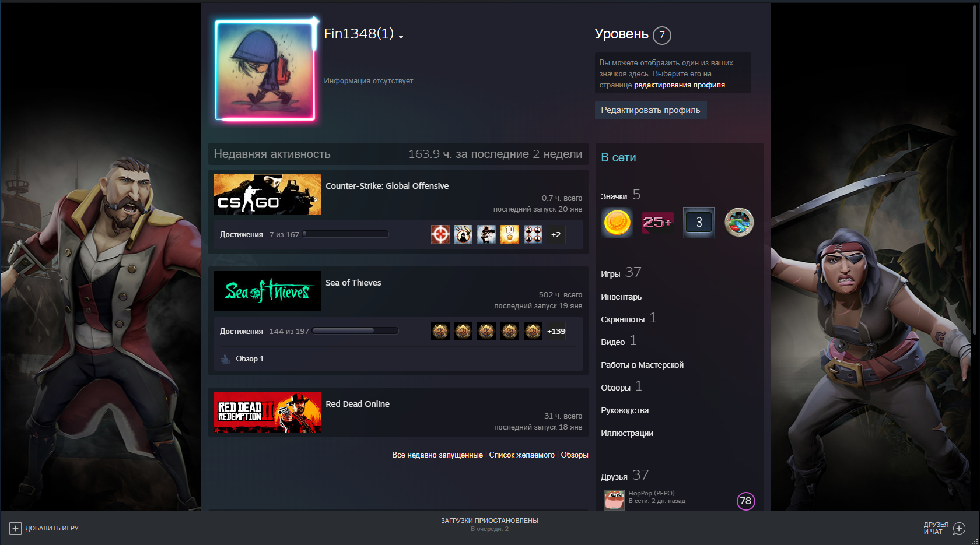Open 'Достижения' for Sea of Thieves
This screenshot has width=980, height=545.
click(x=241, y=332)
